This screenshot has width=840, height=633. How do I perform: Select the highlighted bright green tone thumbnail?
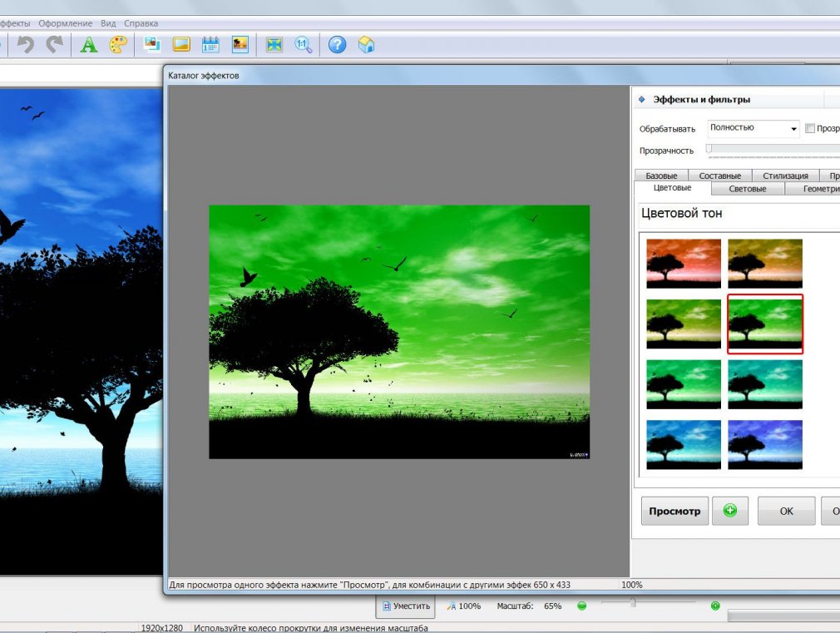(x=765, y=324)
